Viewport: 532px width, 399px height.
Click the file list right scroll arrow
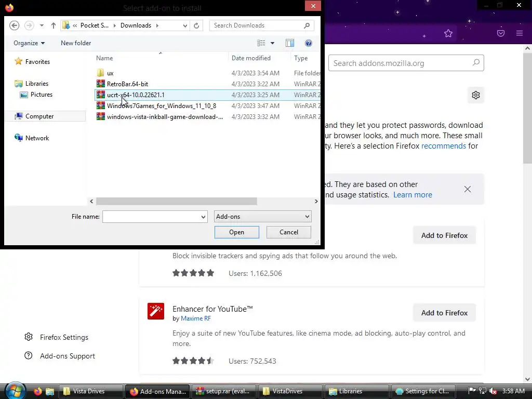(x=316, y=201)
